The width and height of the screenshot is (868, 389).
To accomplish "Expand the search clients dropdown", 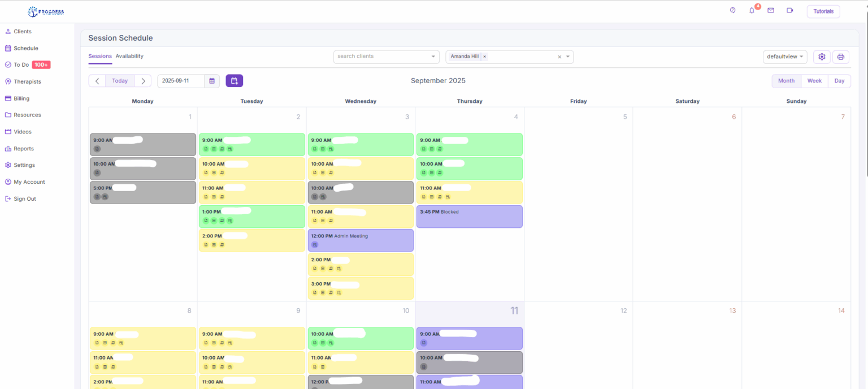I will (433, 57).
